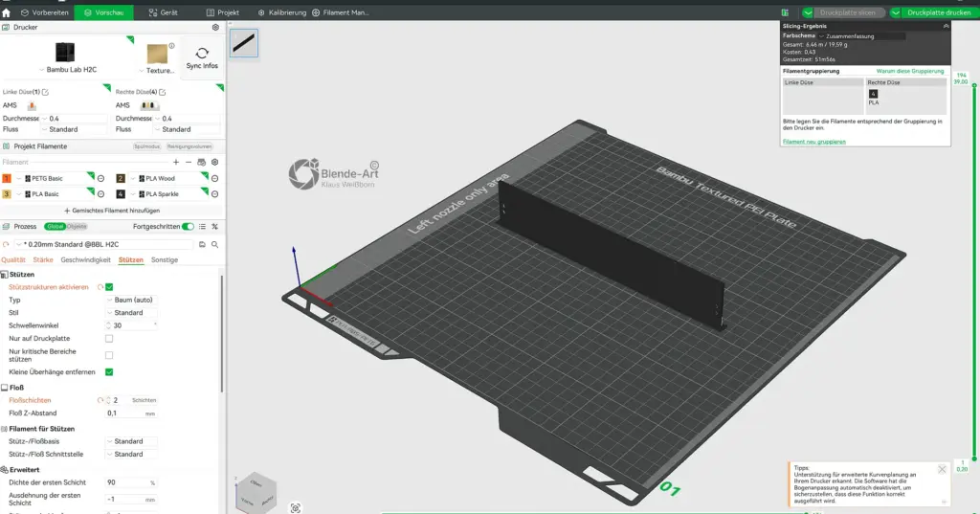This screenshot has width=980, height=514.
Task: Click the round button next to PLA Sparkle
Action: [x=214, y=194]
